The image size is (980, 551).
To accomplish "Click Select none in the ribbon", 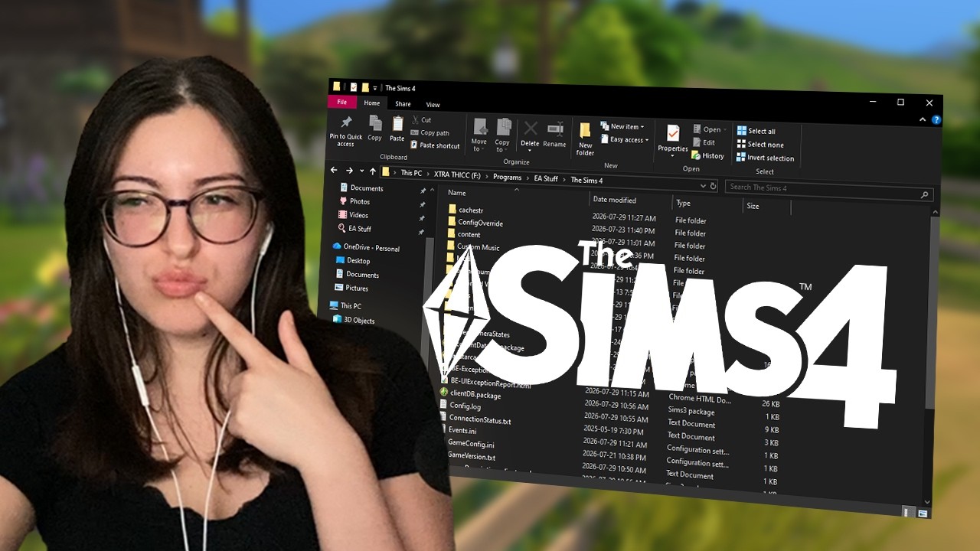I will (760, 145).
